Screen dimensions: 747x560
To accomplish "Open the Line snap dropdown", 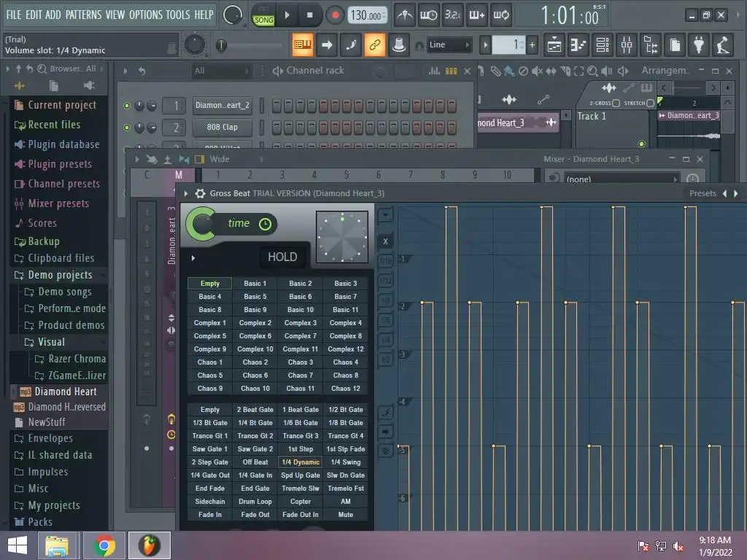I will click(449, 45).
